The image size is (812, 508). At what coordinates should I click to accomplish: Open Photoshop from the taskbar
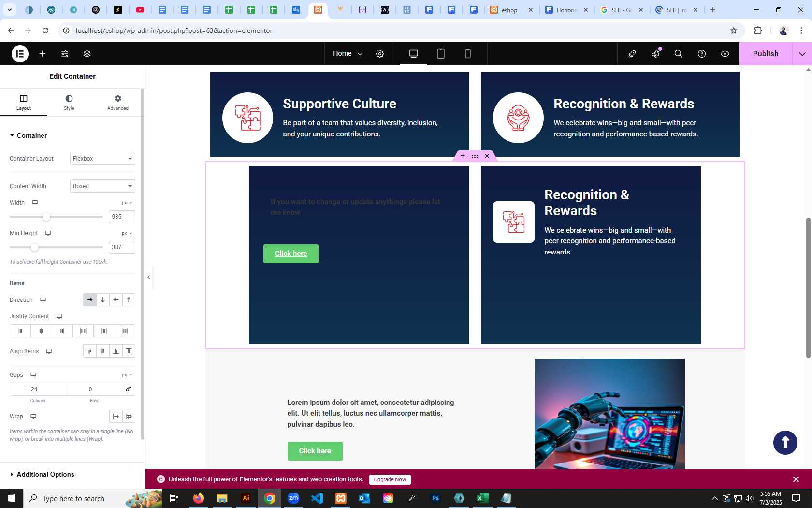pyautogui.click(x=435, y=498)
